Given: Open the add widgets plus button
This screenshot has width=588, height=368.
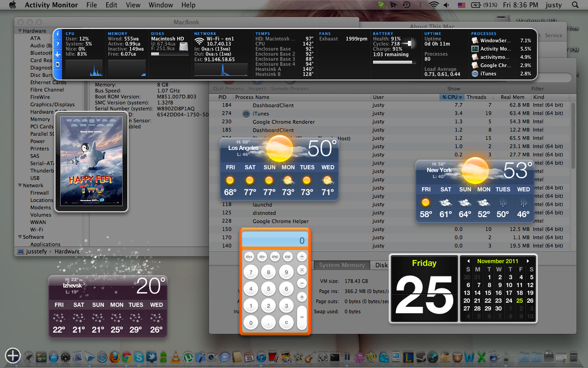Looking at the screenshot, I should [x=13, y=356].
